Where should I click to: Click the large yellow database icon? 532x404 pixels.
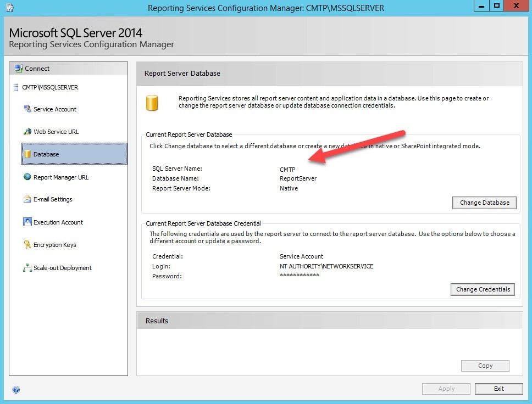(x=152, y=103)
